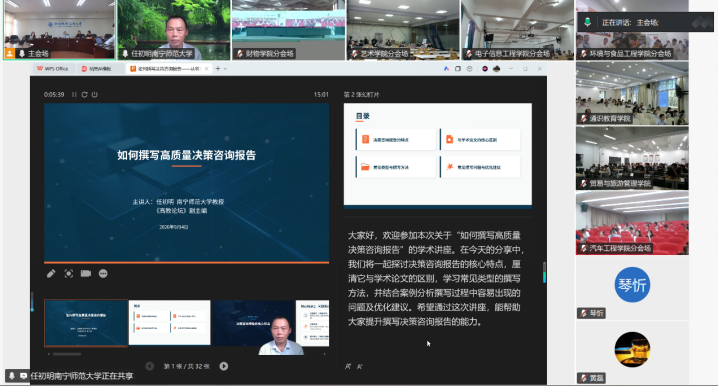
Task: Select the pen annotation tool
Action: point(51,274)
